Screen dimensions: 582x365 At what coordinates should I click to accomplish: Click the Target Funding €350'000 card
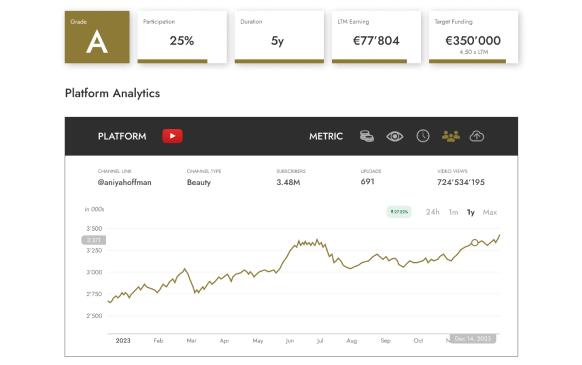[473, 37]
